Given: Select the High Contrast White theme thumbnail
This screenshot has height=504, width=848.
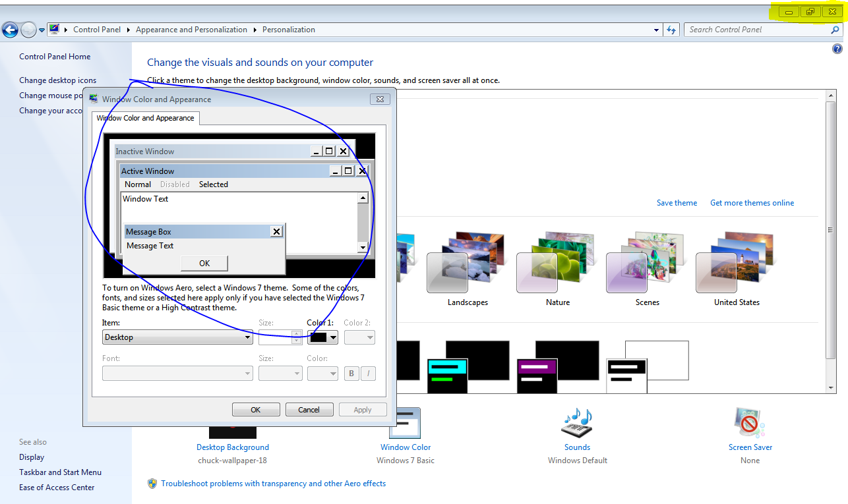Looking at the screenshot, I should pyautogui.click(x=648, y=367).
